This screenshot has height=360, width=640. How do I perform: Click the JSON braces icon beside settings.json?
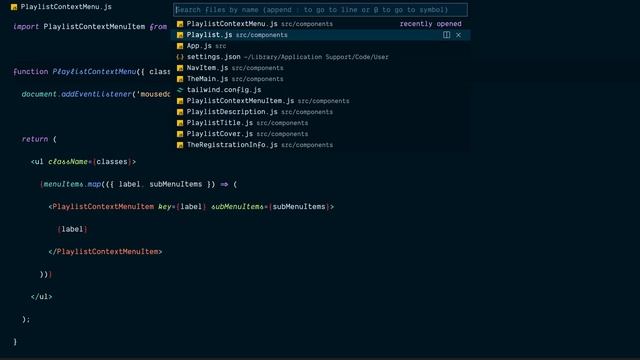point(180,57)
